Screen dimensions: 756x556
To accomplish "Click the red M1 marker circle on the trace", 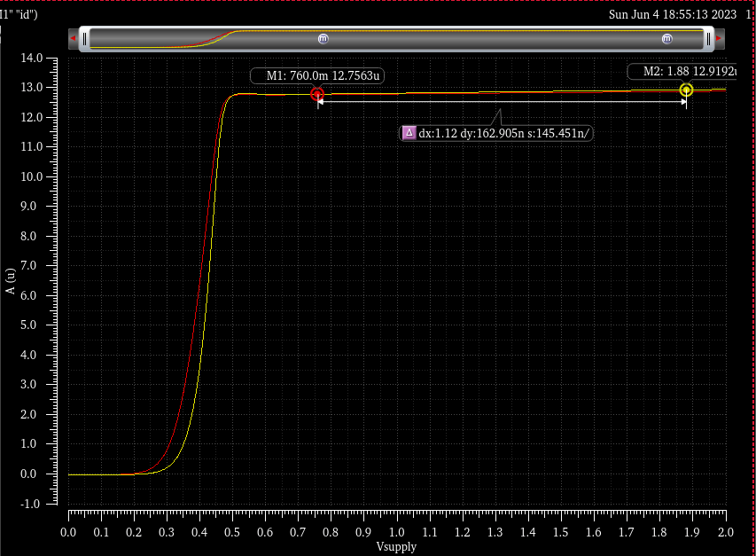I will pos(317,94).
